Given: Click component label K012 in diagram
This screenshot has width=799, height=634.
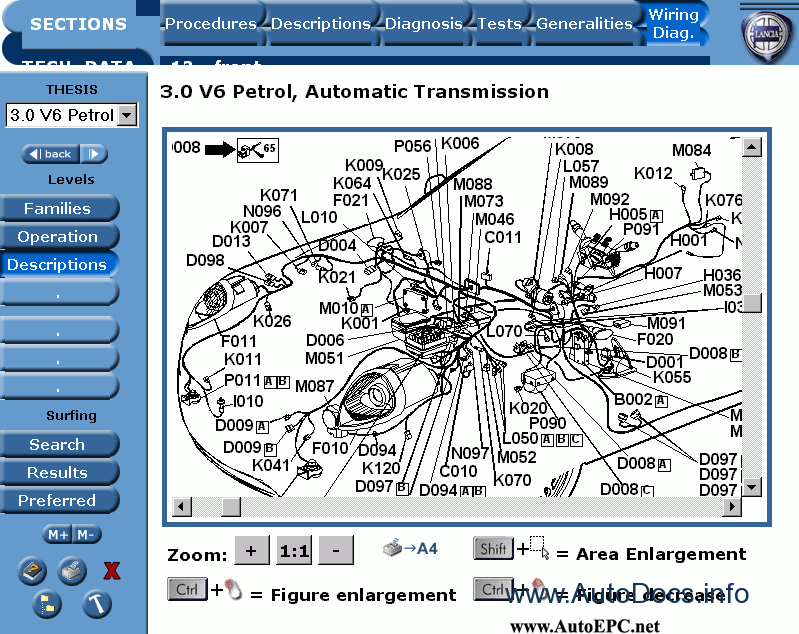Looking at the screenshot, I should 653,173.
